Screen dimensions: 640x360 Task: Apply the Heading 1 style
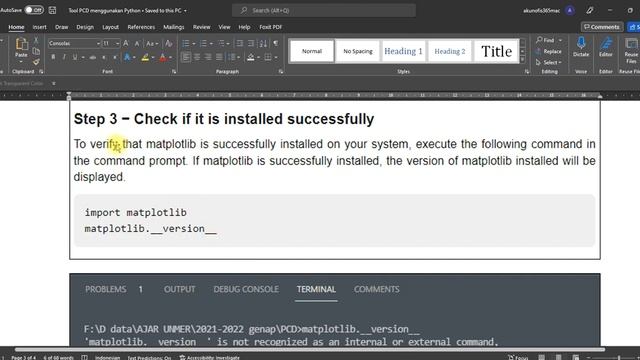[403, 51]
